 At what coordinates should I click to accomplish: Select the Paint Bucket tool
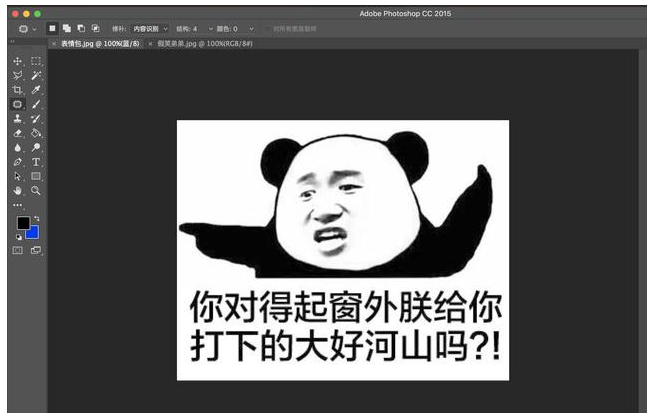[x=37, y=133]
